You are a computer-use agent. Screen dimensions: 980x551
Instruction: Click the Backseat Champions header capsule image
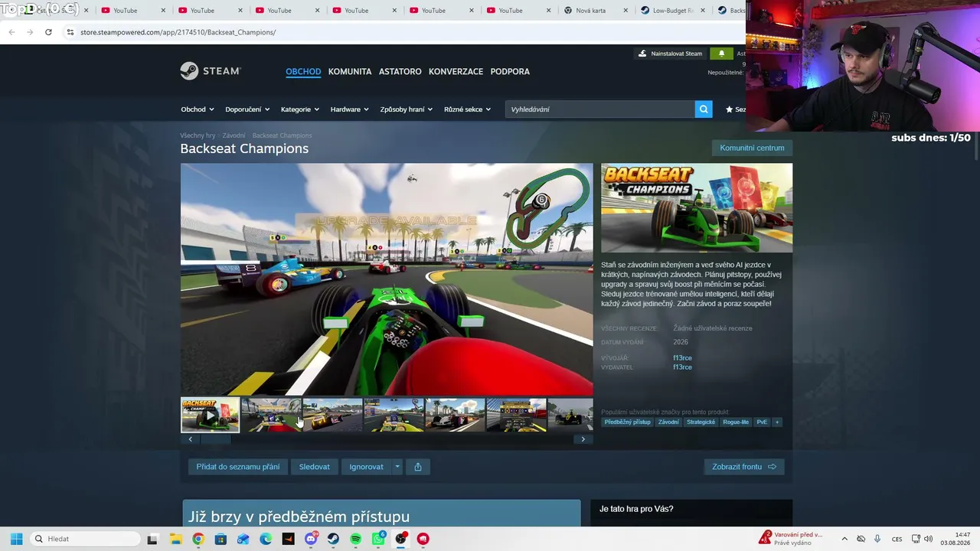click(x=697, y=207)
